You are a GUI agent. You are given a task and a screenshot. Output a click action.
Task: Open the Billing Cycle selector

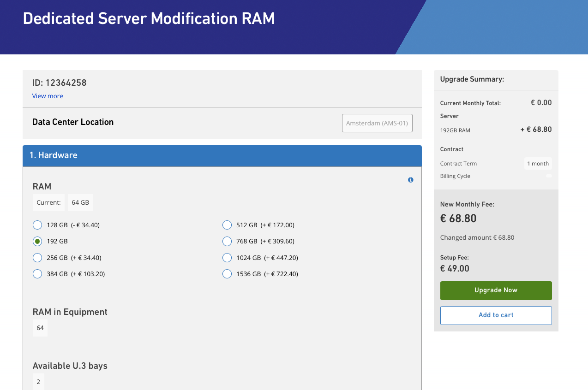pyautogui.click(x=548, y=176)
